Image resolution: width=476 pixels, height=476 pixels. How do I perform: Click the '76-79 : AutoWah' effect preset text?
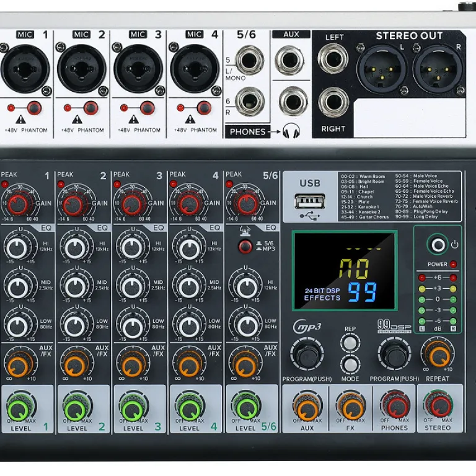(413, 206)
